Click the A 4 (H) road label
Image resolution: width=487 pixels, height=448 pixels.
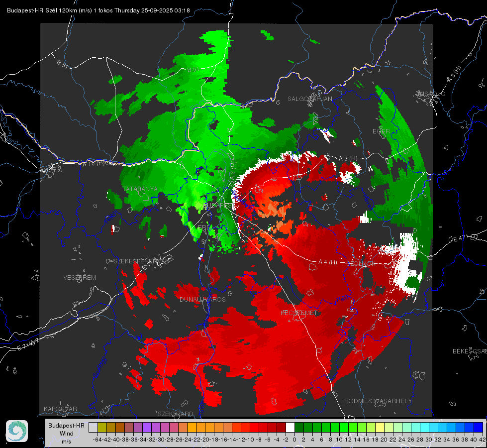tap(328, 262)
